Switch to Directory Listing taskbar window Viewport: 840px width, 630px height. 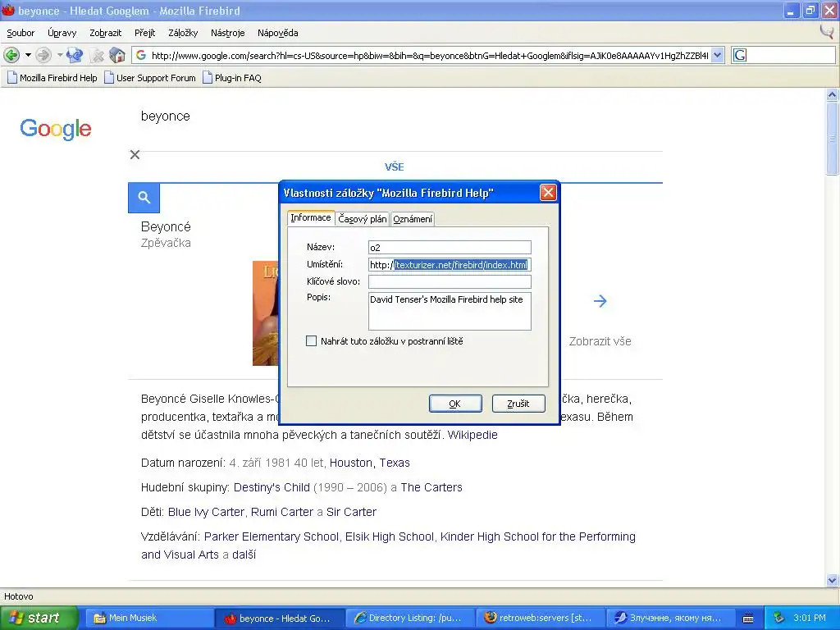(x=410, y=618)
